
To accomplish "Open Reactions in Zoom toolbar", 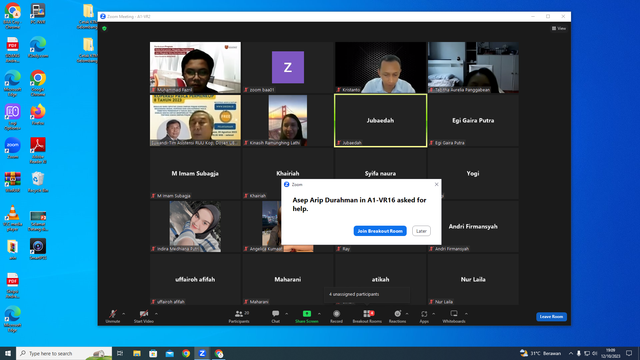I will click(397, 316).
